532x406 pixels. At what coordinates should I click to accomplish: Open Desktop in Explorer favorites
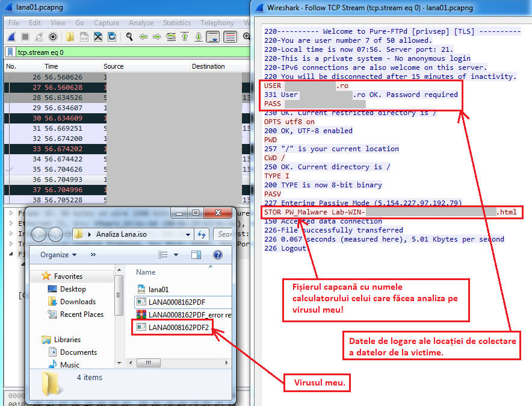point(73,289)
